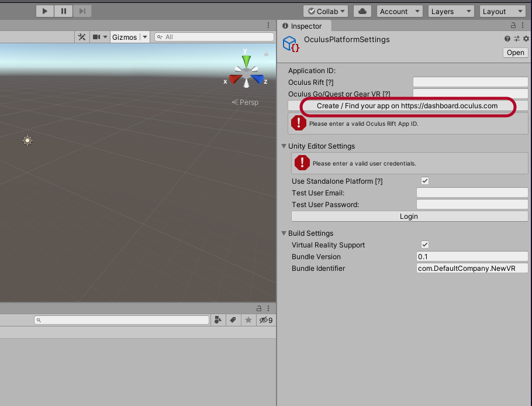Open Project panel kebab menu
532x406 pixels.
tap(268, 308)
